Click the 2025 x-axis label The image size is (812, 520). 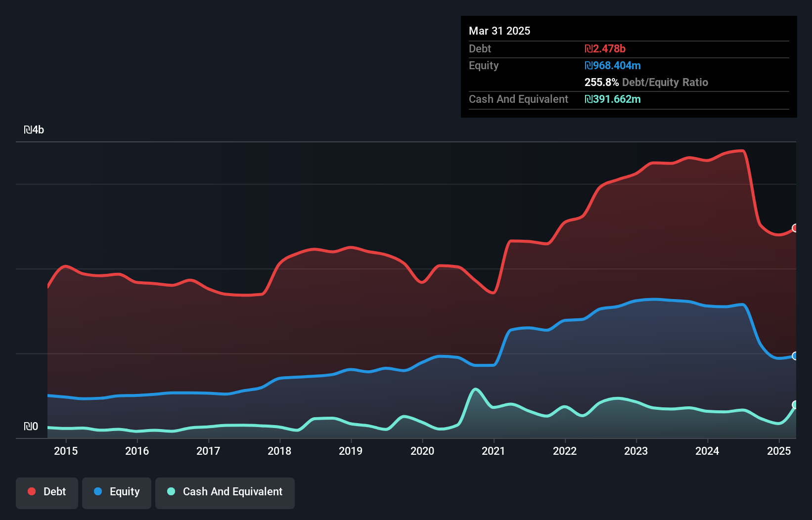click(x=779, y=451)
